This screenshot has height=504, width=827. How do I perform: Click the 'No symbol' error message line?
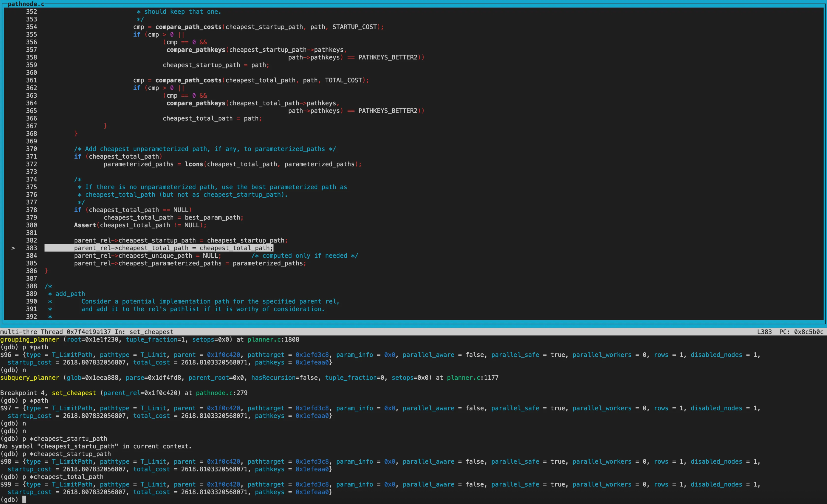[x=96, y=446]
